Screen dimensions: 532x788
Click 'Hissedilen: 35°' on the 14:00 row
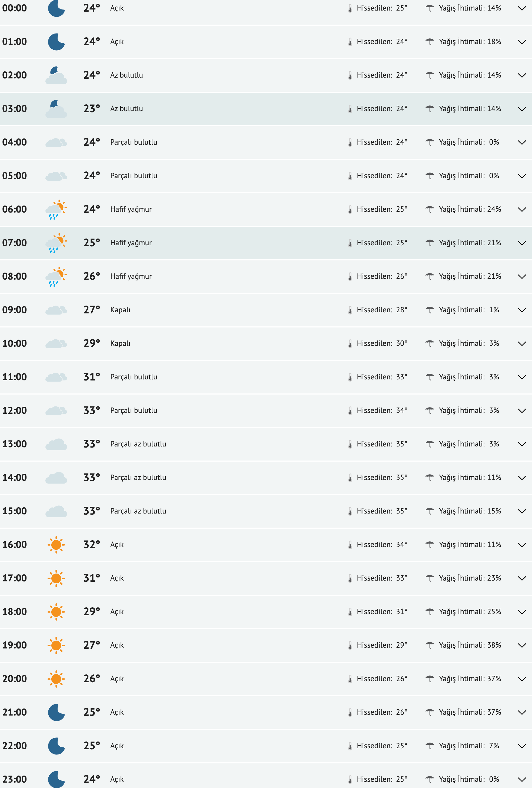click(381, 477)
